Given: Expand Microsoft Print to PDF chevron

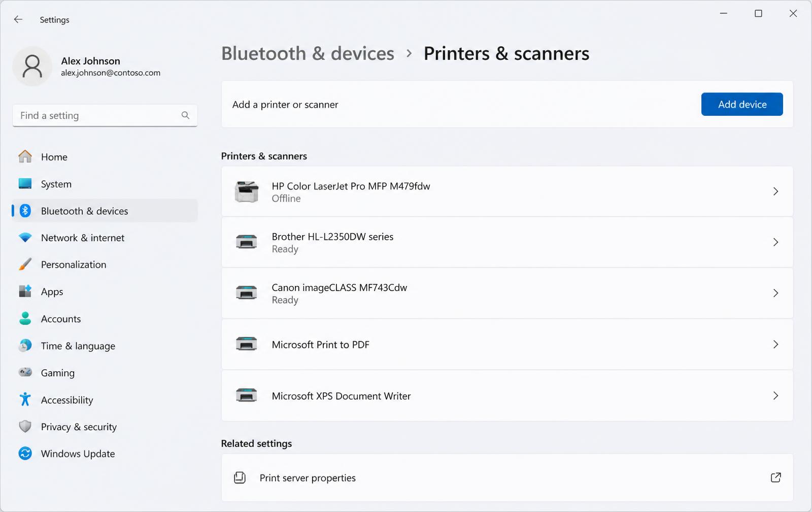Looking at the screenshot, I should (x=775, y=344).
